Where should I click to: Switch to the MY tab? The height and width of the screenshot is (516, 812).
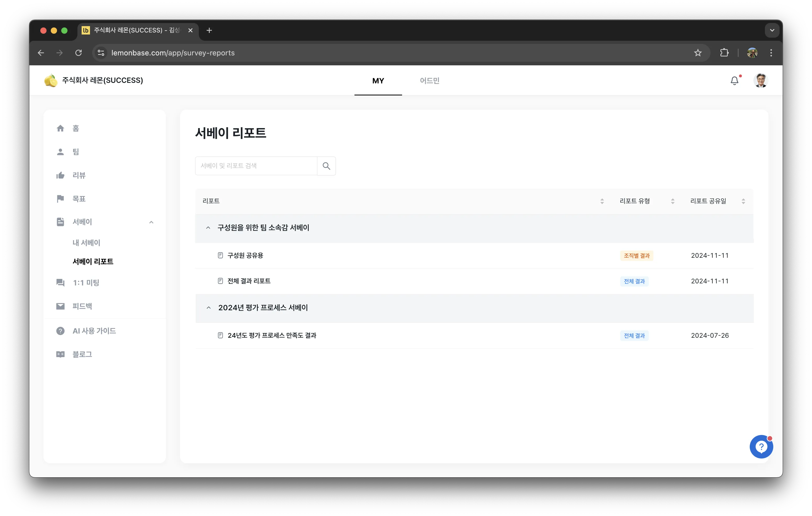[378, 81]
